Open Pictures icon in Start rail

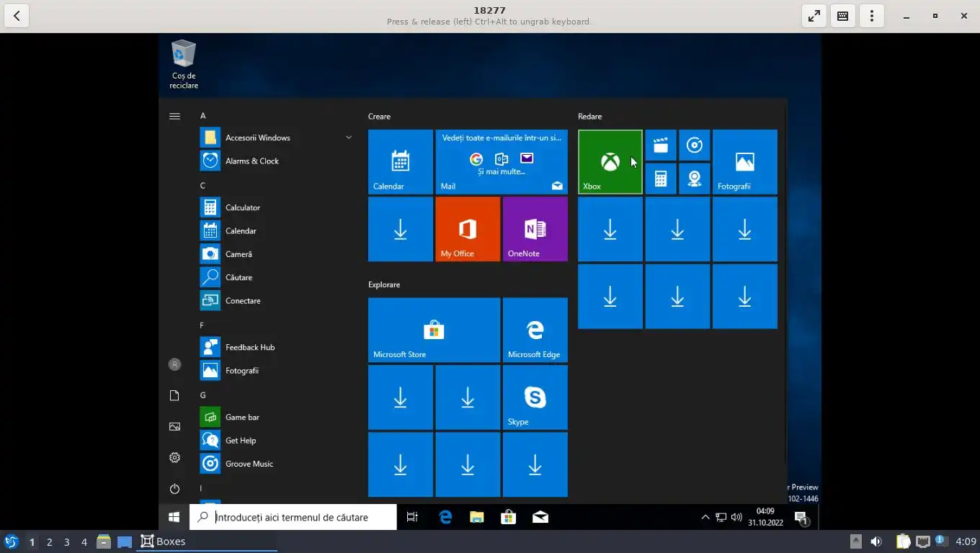pyautogui.click(x=174, y=427)
